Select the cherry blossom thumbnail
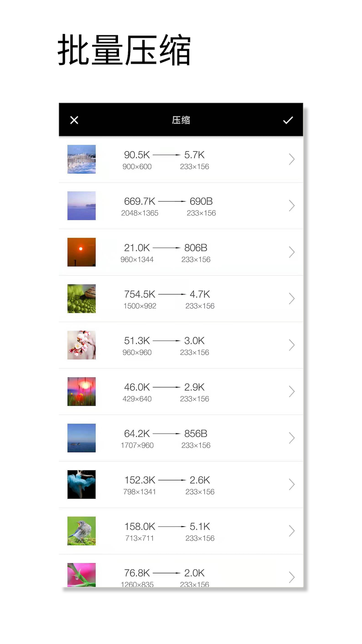This screenshot has height=644, width=362. 81,345
